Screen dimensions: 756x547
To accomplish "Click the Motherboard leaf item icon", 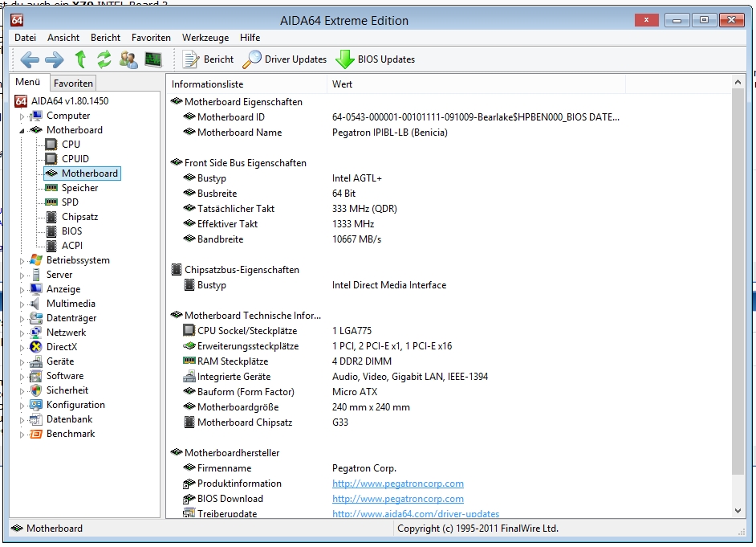I will coord(51,173).
